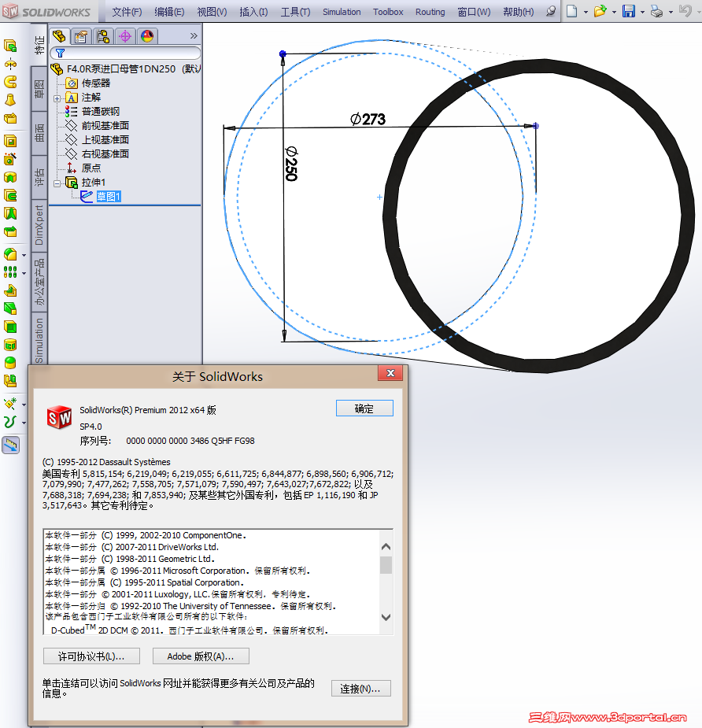The width and height of the screenshot is (702, 728).
Task: Open the Linear Pattern dropdown arrow
Action: [24, 273]
